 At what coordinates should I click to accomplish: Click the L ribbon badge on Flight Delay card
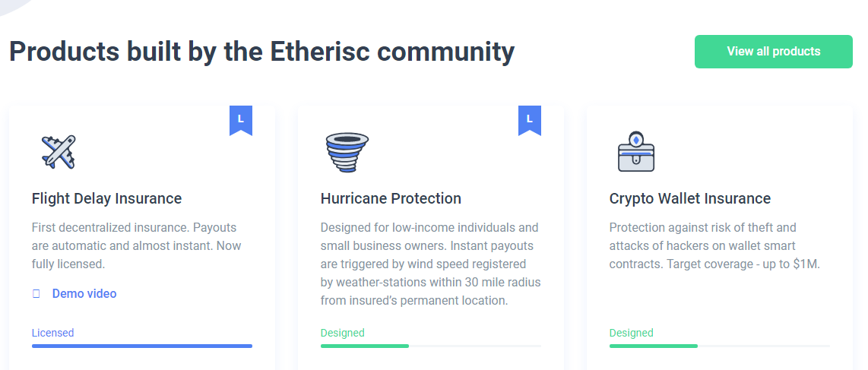point(241,120)
